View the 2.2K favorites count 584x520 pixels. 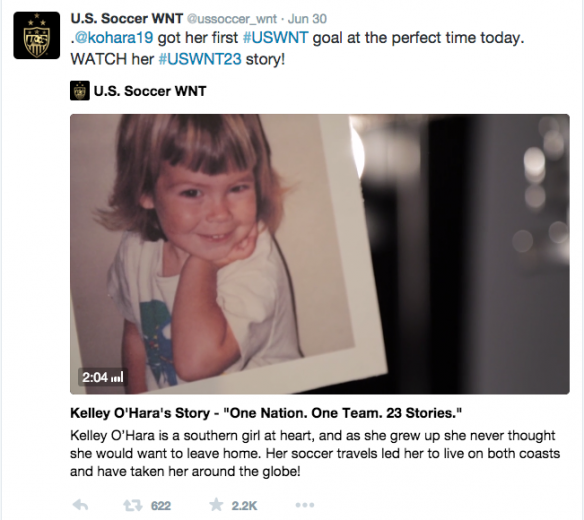pos(244,506)
